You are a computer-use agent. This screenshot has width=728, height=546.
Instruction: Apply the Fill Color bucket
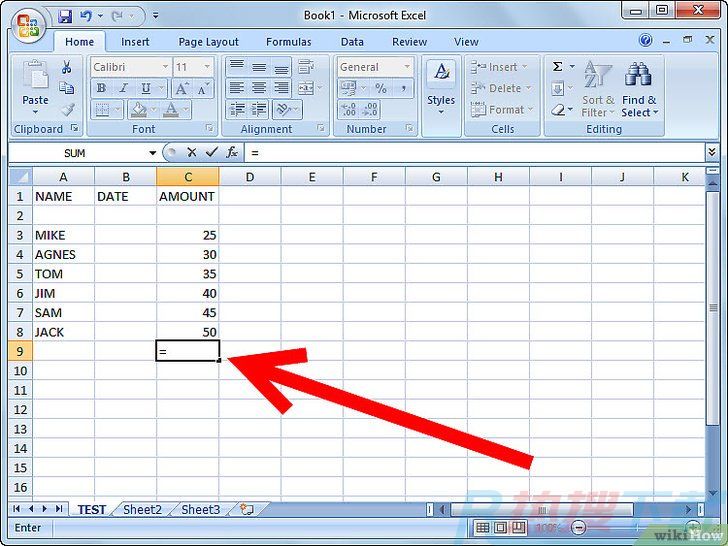click(138, 110)
